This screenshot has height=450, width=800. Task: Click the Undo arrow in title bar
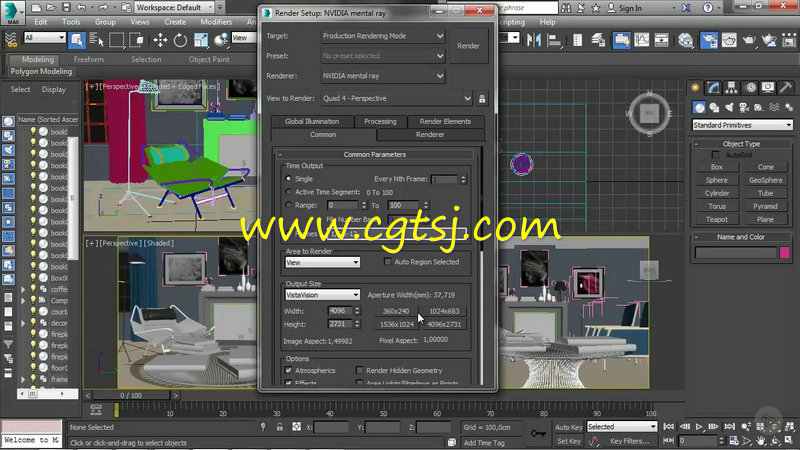click(x=81, y=7)
